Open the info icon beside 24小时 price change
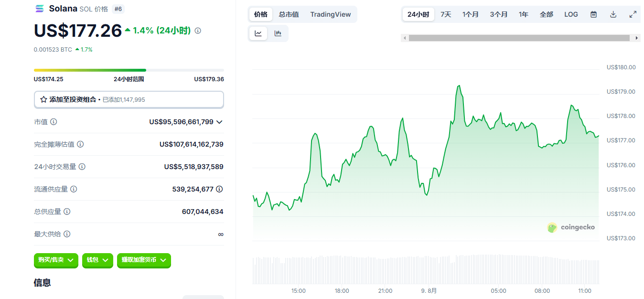644x299 pixels. (x=198, y=31)
